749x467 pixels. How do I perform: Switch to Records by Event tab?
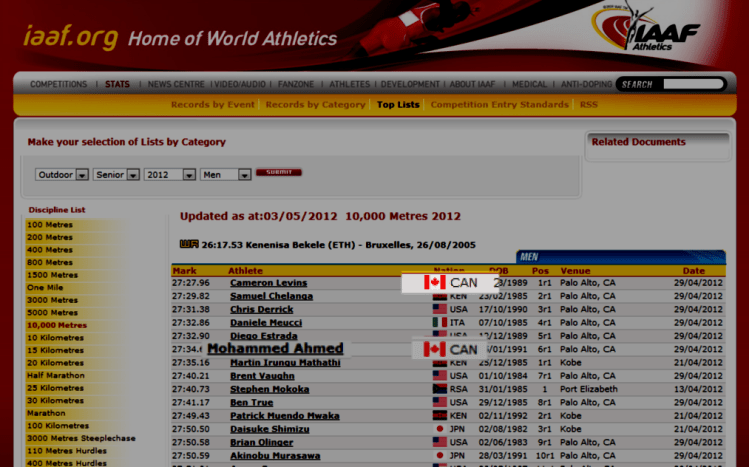tap(213, 105)
